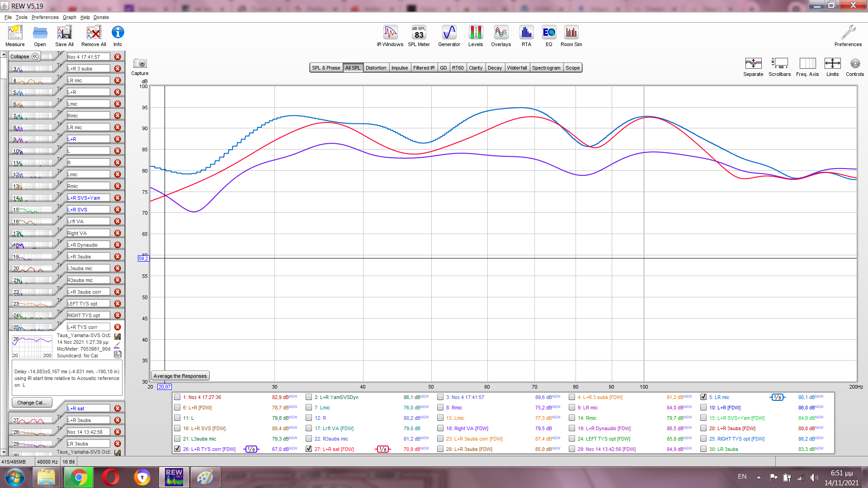Uncheck trace 5: LR mic
This screenshot has height=488, width=868.
[703, 397]
